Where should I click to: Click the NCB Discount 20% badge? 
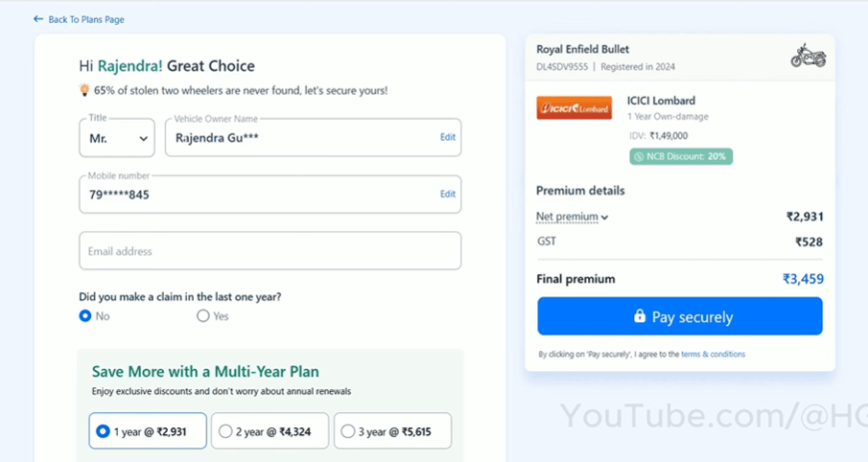681,156
